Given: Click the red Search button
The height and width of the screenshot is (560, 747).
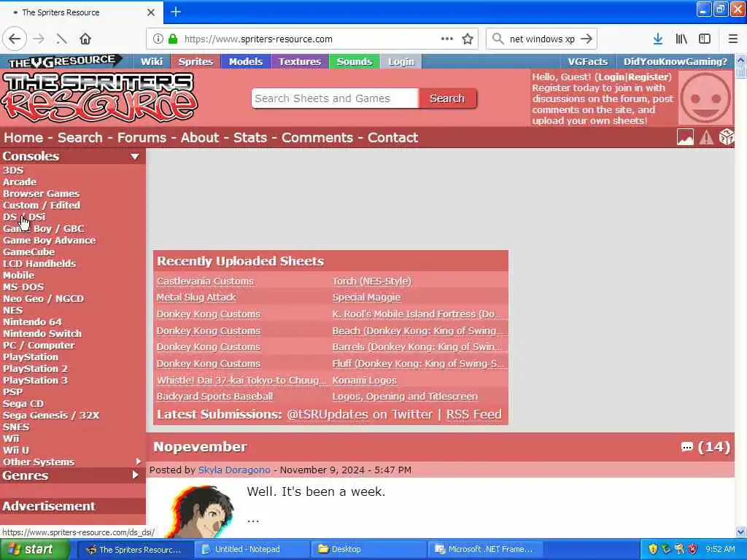Looking at the screenshot, I should click(447, 98).
